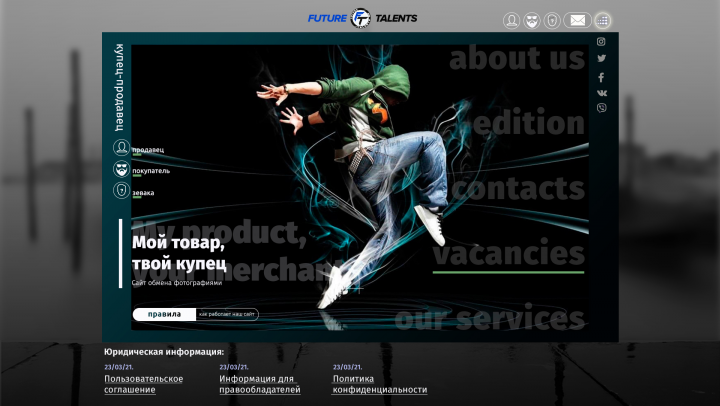
Task: Click the Мой товар, твой купец heading
Action: point(179,253)
